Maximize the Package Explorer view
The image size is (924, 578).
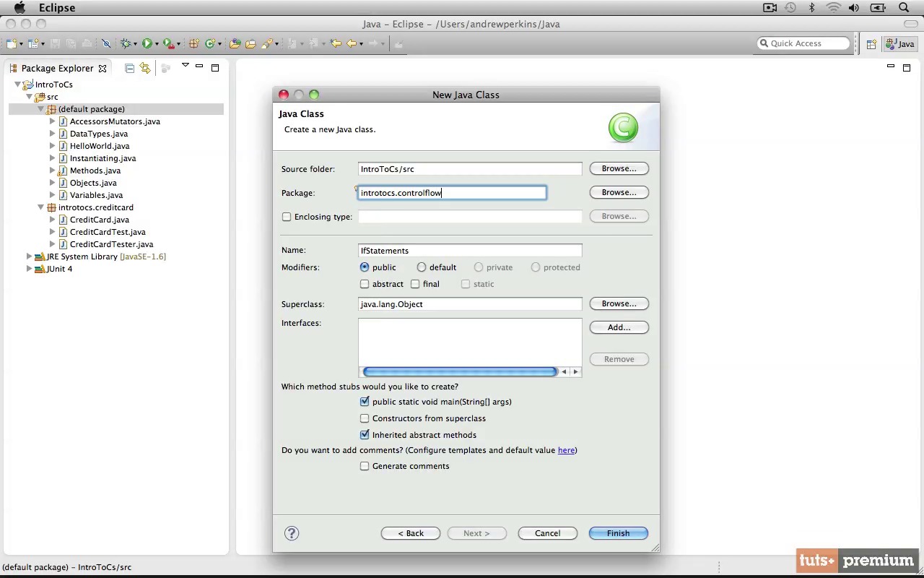pyautogui.click(x=215, y=67)
